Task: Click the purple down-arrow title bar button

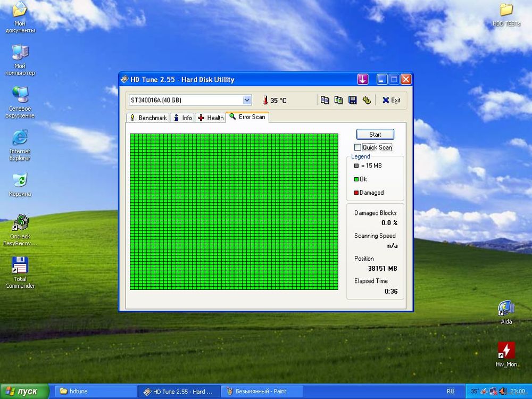Action: click(x=363, y=79)
